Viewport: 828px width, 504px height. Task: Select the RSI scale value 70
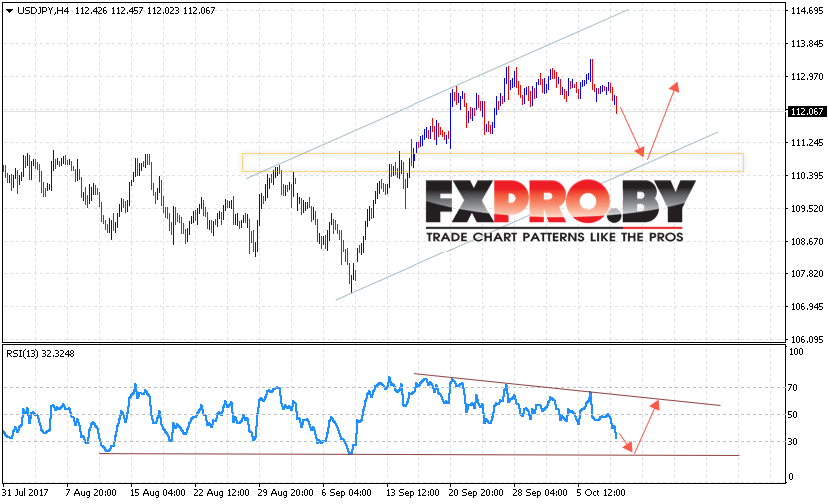click(x=793, y=388)
